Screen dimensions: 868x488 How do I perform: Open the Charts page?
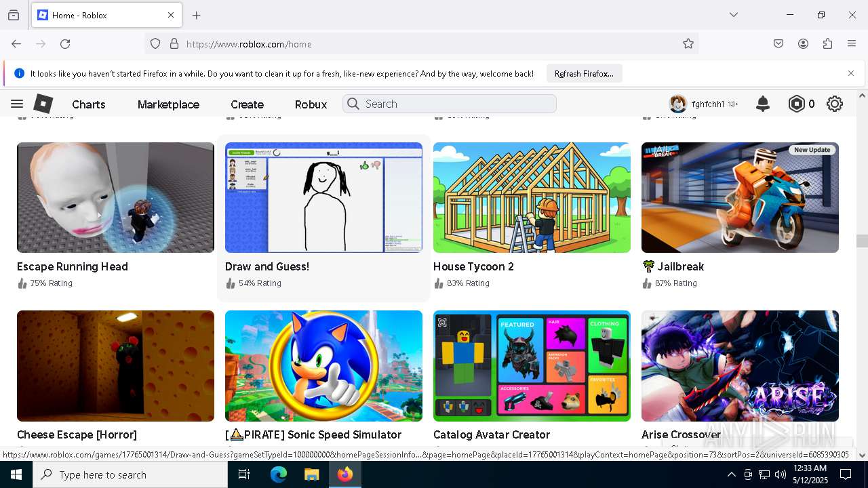pyautogui.click(x=89, y=104)
